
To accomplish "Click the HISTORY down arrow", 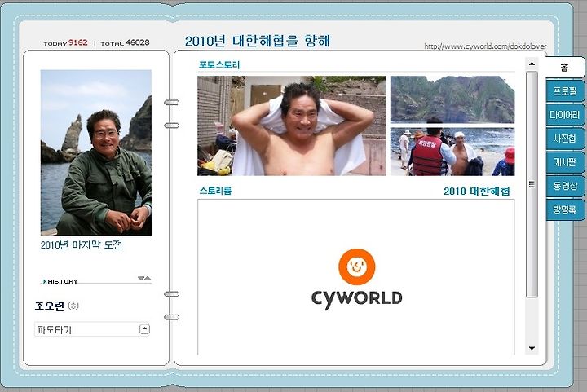I will pyautogui.click(x=141, y=278).
